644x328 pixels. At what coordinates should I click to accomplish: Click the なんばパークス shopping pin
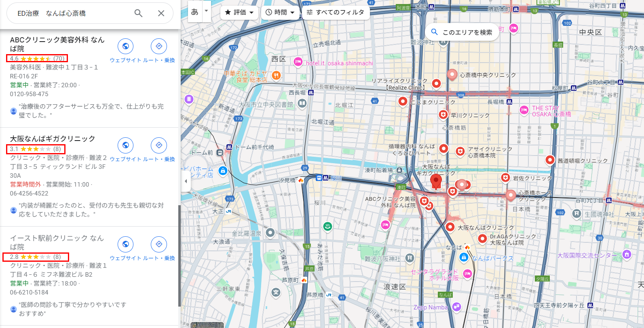point(464,257)
